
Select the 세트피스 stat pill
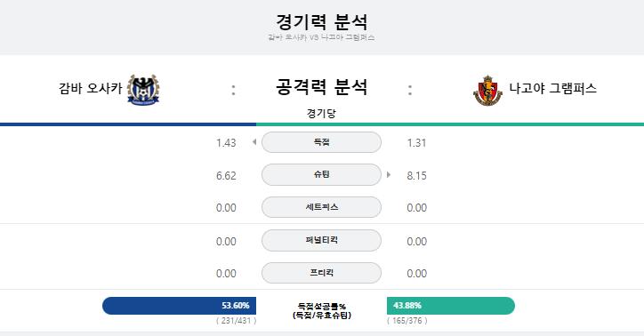click(x=321, y=207)
